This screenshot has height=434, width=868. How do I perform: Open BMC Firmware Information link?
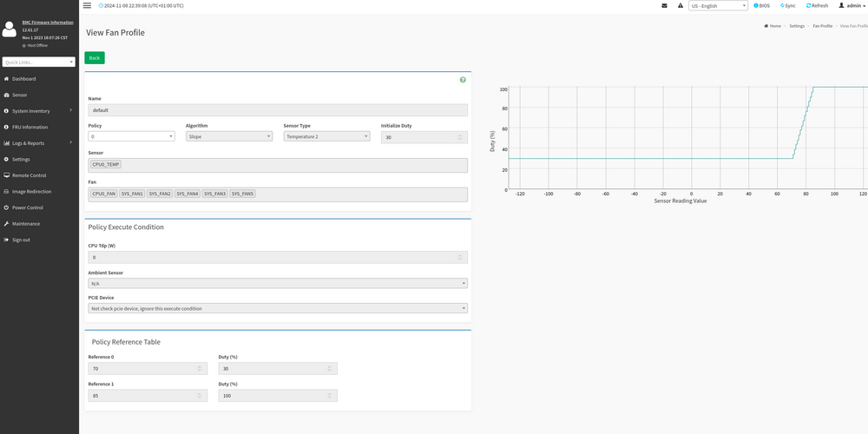coord(48,23)
